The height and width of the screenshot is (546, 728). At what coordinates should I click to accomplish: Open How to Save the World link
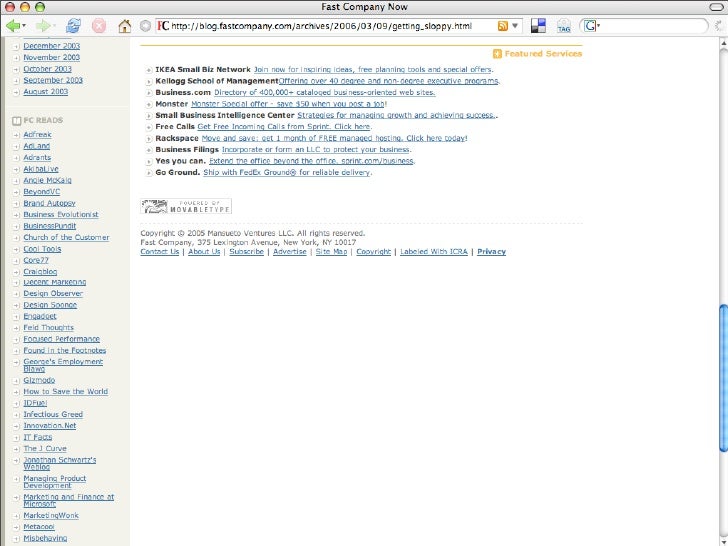click(65, 392)
